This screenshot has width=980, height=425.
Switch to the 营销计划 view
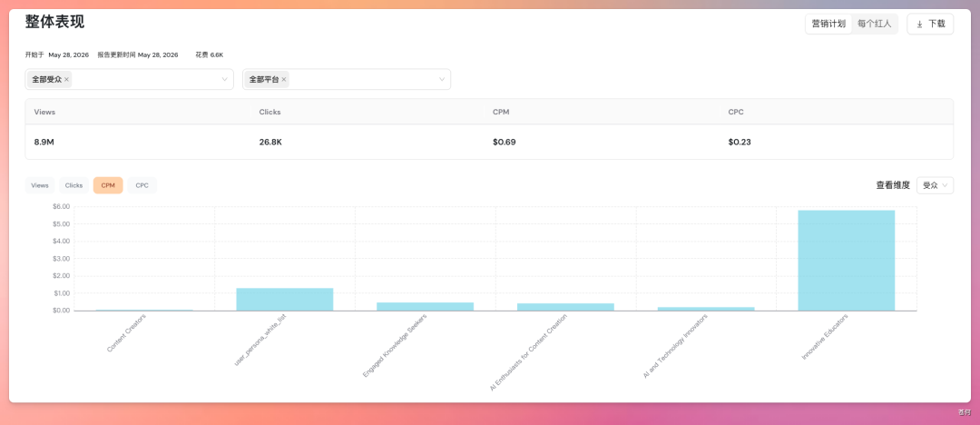(x=828, y=25)
